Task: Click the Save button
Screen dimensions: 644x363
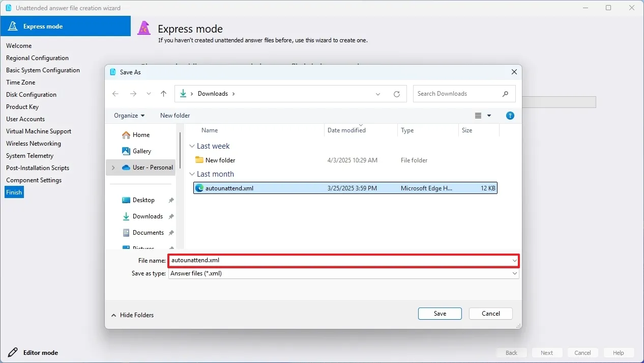Action: (440, 314)
